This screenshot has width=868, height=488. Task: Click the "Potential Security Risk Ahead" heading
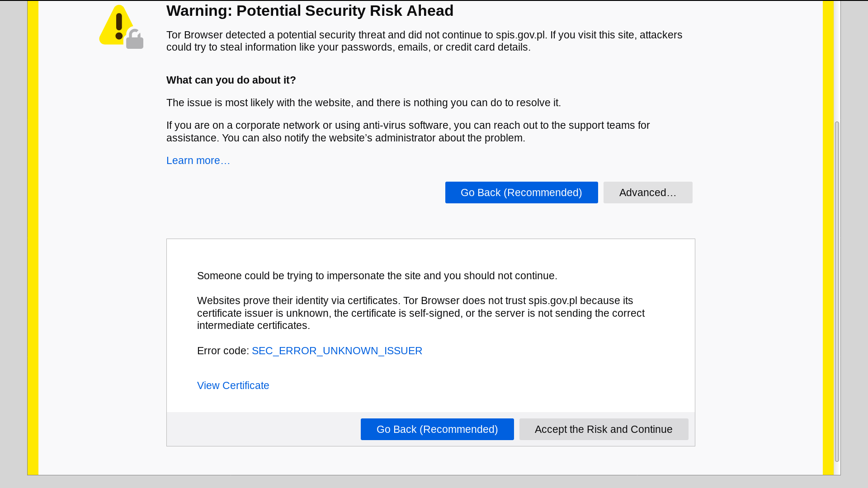[310, 11]
